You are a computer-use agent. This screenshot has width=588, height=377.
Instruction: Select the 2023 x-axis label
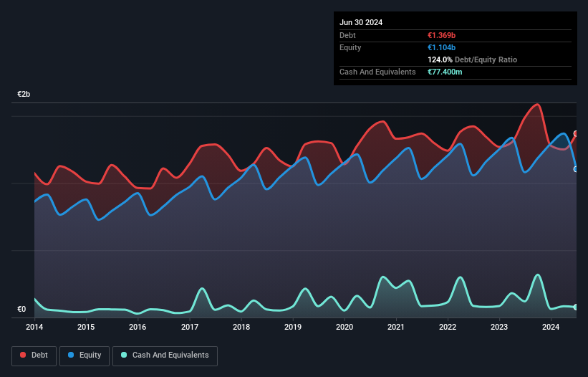[x=499, y=327]
